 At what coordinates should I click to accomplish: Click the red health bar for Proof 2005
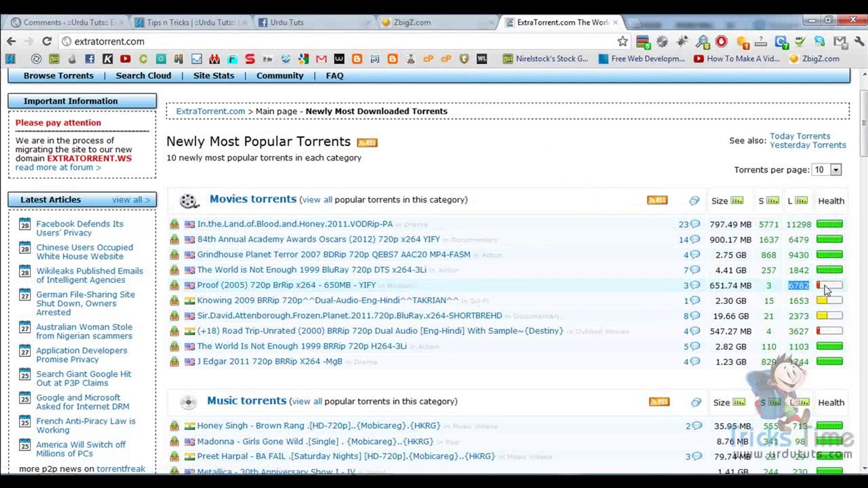coord(830,285)
